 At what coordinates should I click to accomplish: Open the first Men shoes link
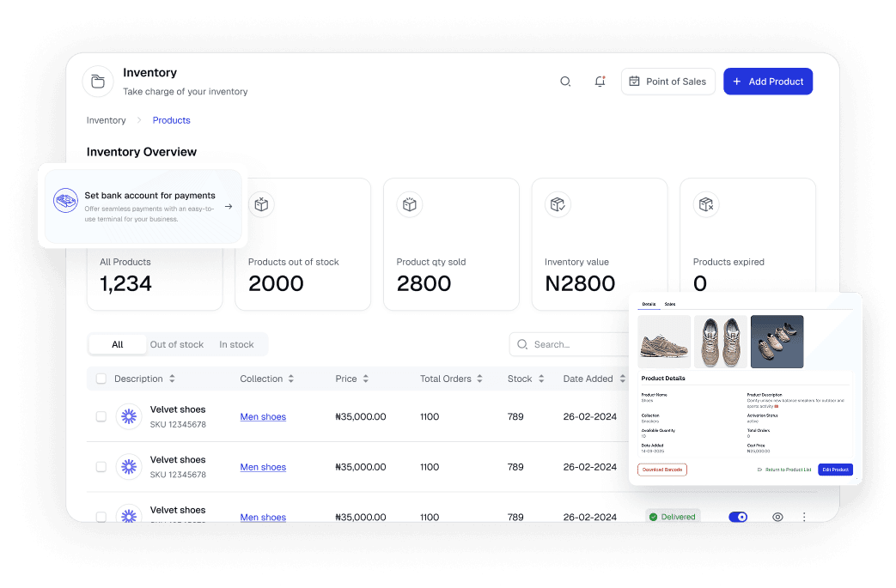click(263, 417)
